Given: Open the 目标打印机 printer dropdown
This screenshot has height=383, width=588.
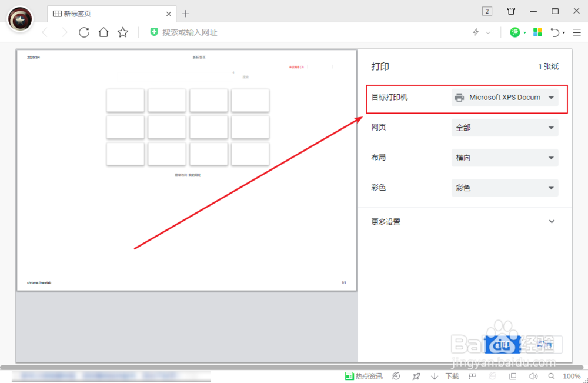Looking at the screenshot, I should (505, 98).
